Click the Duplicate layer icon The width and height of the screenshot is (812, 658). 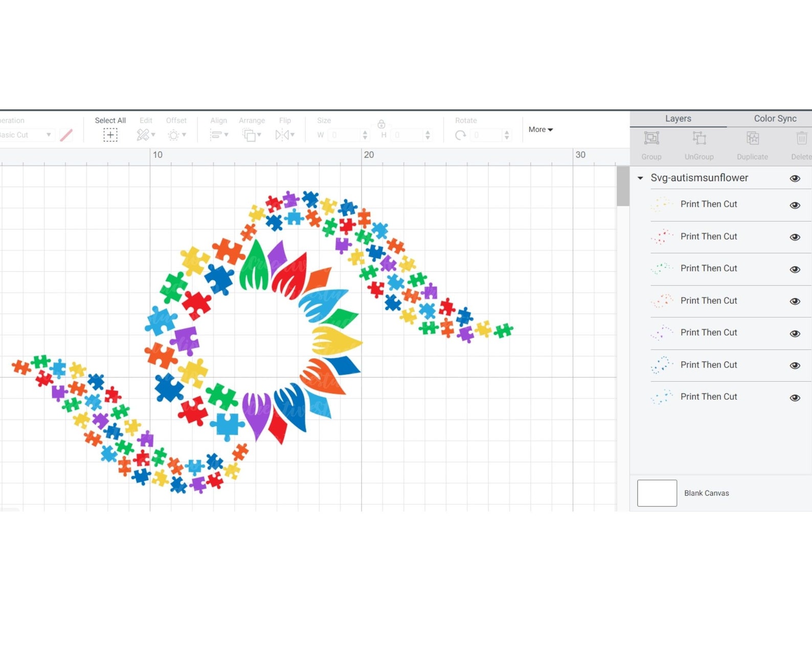pos(753,138)
